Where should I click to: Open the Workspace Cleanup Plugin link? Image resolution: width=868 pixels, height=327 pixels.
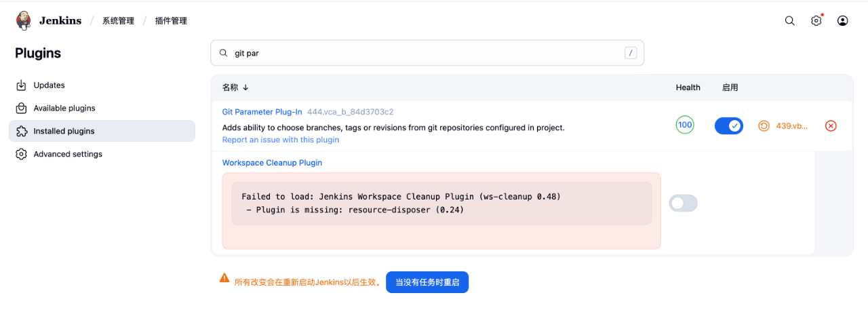pos(272,163)
